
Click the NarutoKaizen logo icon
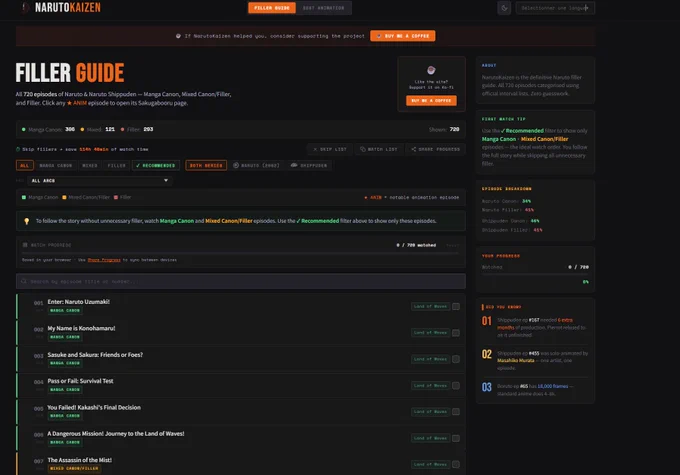click(x=26, y=7)
